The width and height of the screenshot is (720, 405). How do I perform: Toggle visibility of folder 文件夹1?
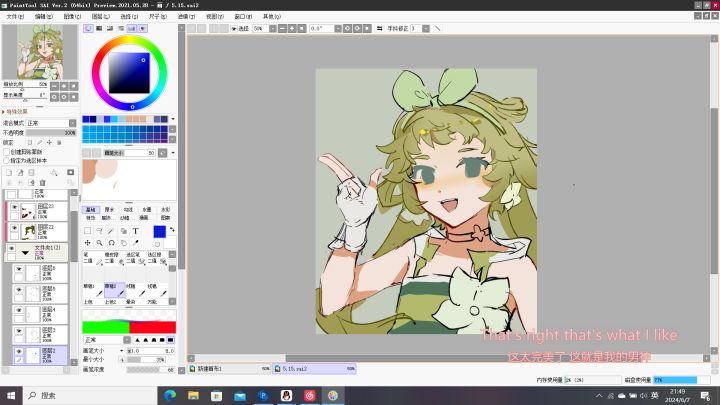tap(11, 248)
